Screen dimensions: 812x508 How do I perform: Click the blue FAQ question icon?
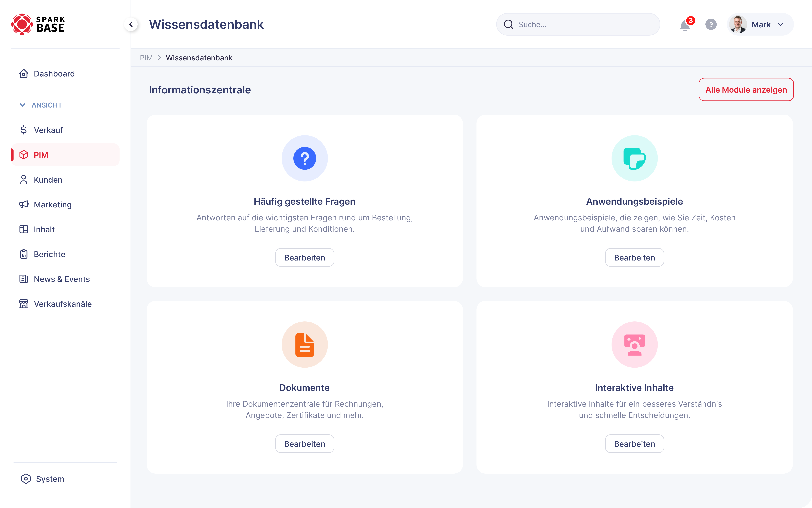tap(304, 158)
